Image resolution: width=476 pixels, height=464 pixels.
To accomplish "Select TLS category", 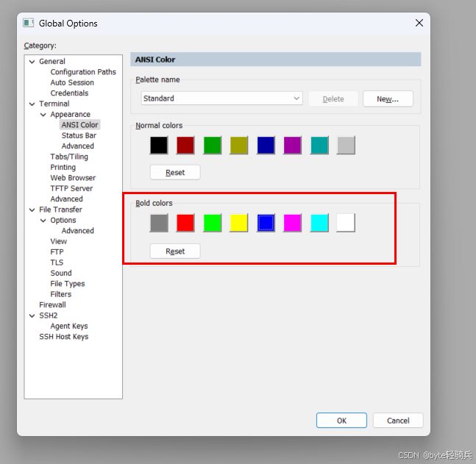I will point(57,263).
